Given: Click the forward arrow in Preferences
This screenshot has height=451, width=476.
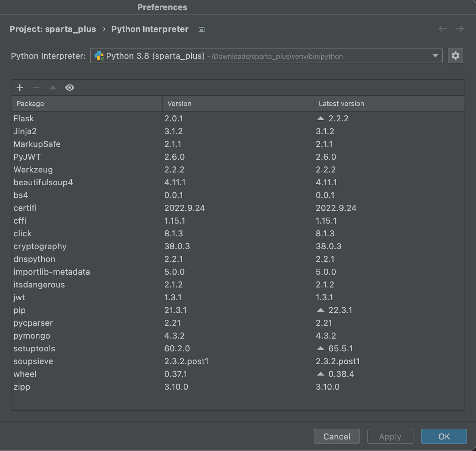Looking at the screenshot, I should pos(460,29).
